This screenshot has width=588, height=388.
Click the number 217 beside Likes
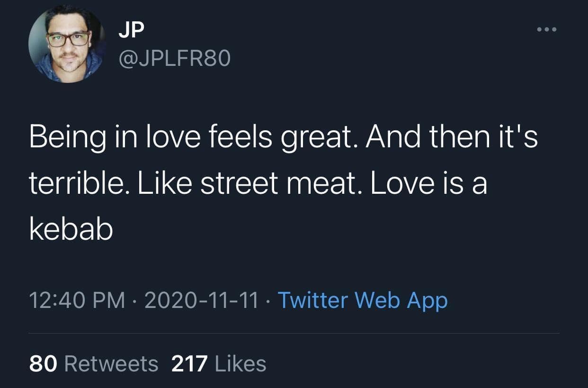pyautogui.click(x=189, y=364)
